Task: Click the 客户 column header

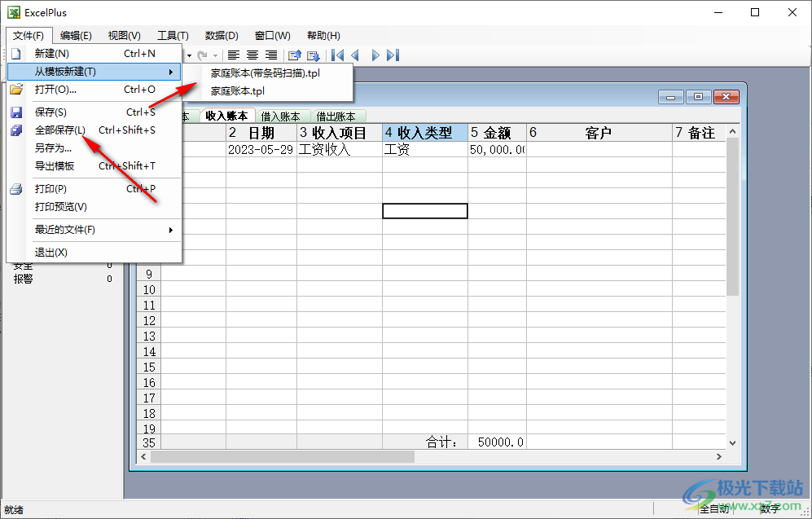Action: [599, 133]
